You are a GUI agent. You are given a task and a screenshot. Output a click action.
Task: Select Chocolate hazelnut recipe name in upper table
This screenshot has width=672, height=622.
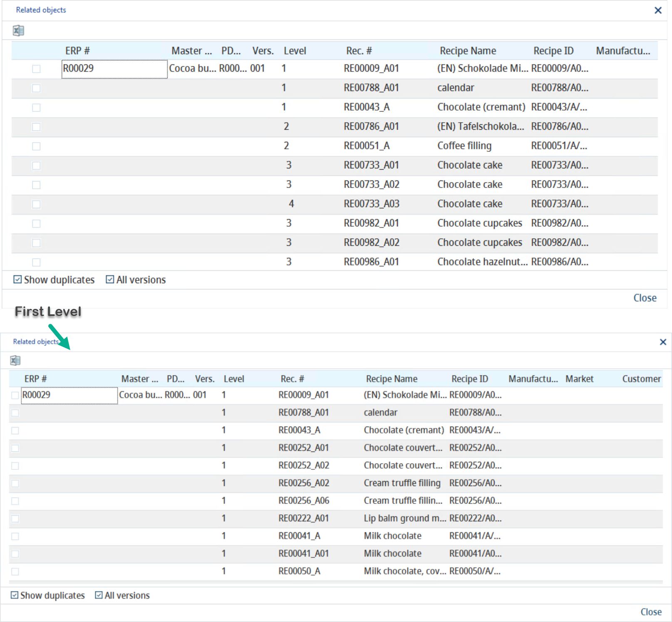pos(482,262)
